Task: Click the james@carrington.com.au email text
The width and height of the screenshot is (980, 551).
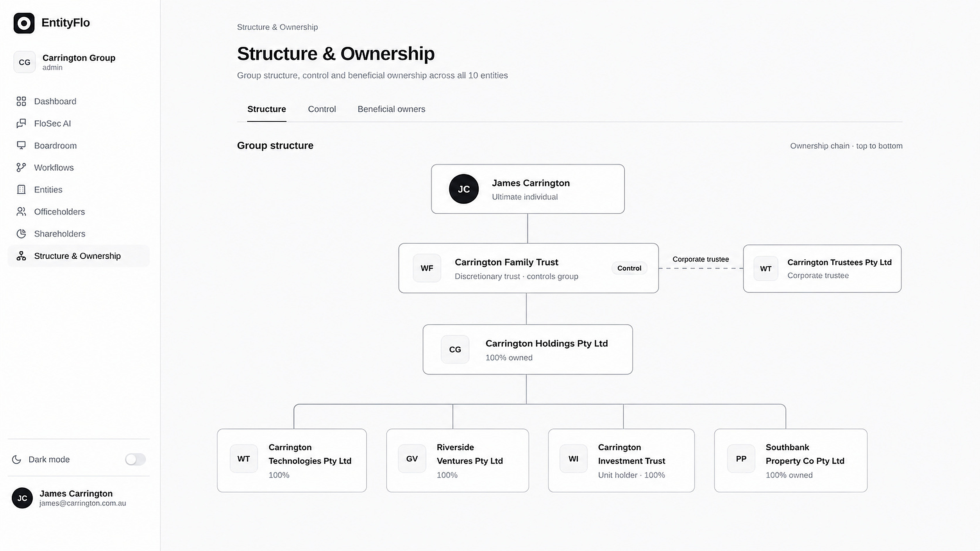Action: 83,503
